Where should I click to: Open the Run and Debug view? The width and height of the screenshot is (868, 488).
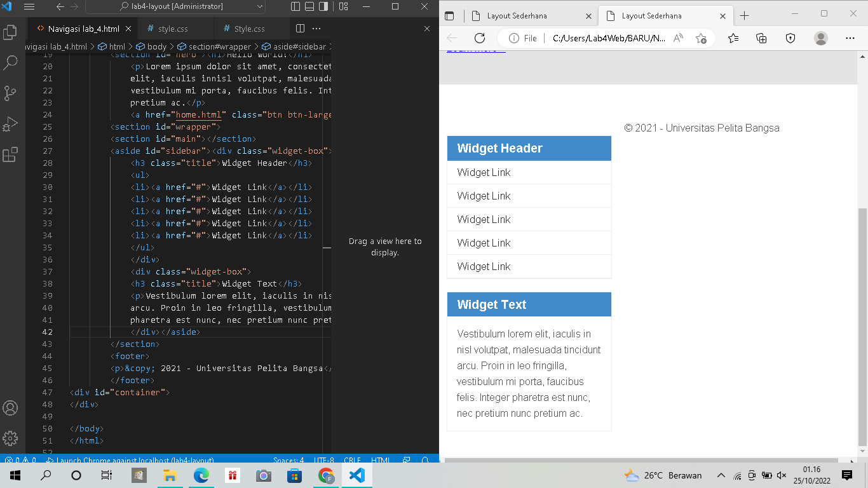pyautogui.click(x=10, y=123)
